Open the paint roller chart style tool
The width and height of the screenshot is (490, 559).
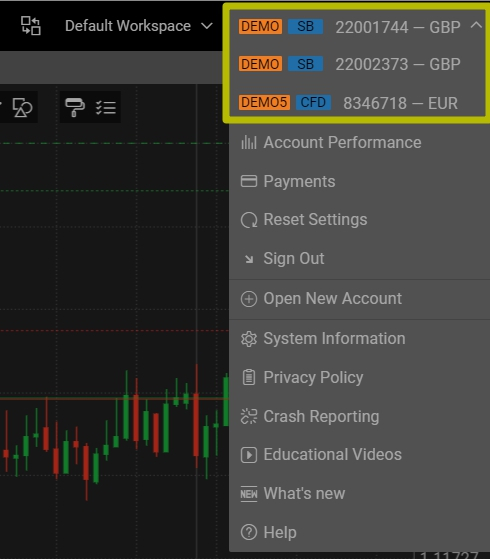coord(75,107)
